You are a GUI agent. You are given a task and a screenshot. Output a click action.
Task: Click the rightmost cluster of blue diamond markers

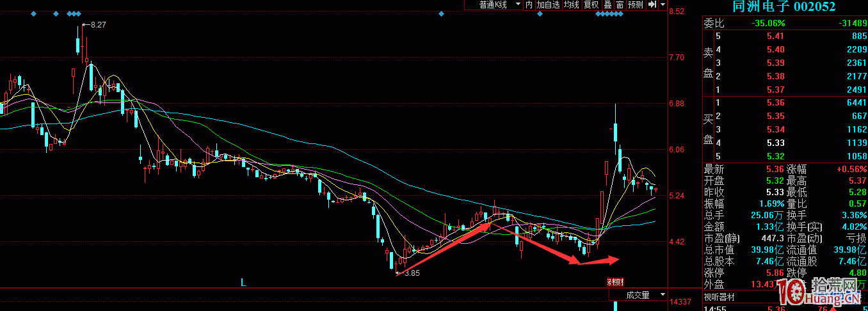click(x=609, y=13)
